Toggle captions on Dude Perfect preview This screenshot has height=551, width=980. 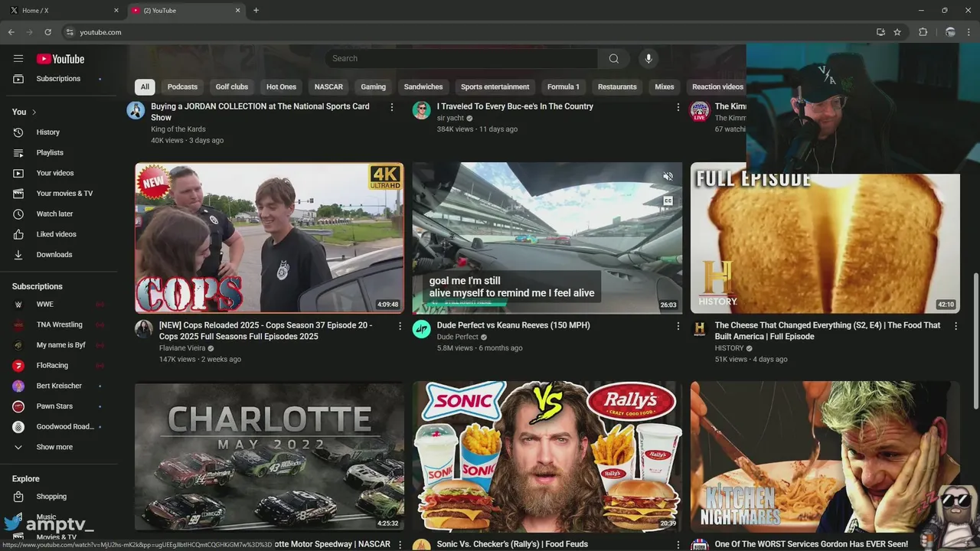(668, 201)
